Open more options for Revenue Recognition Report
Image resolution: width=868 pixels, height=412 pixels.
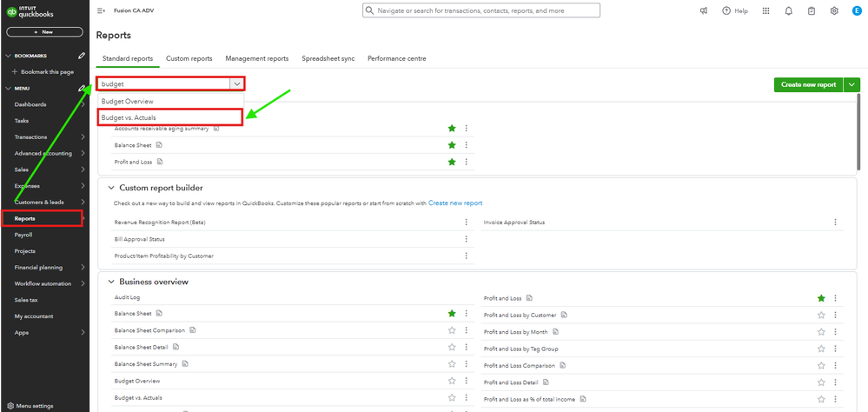[x=466, y=222]
